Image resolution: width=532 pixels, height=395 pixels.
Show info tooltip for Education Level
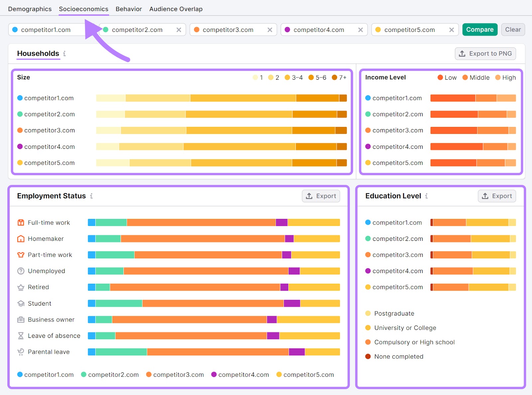point(426,196)
